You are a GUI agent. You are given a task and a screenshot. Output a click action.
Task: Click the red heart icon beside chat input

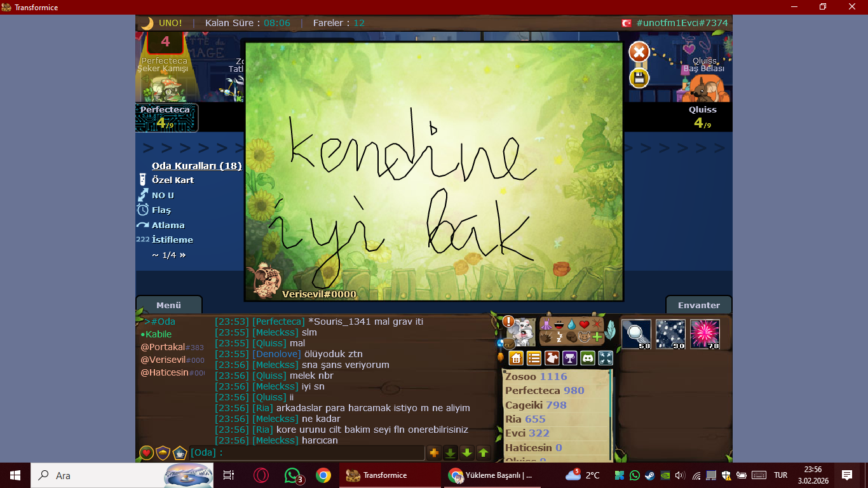pos(147,452)
